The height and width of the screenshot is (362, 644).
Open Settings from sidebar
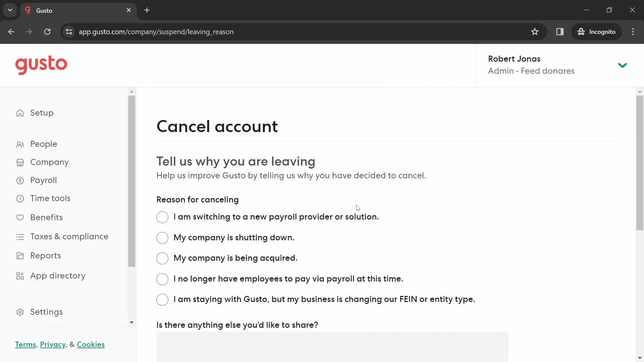pos(46,312)
